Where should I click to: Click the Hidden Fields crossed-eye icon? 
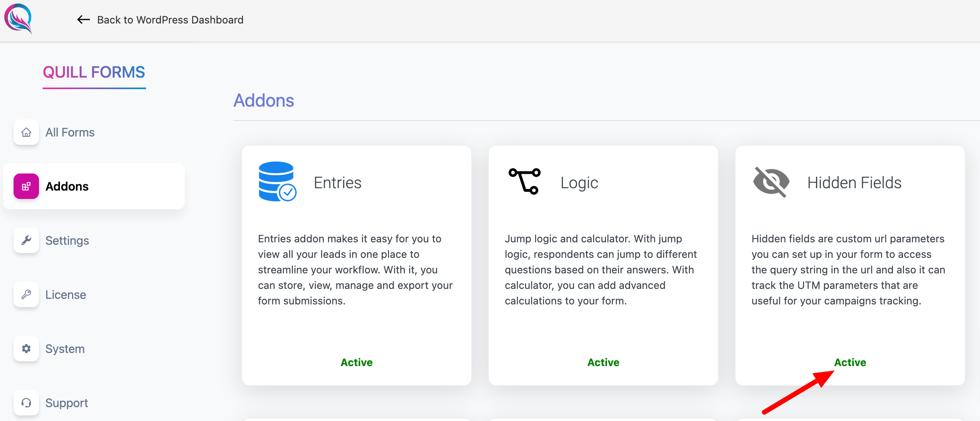(x=771, y=182)
